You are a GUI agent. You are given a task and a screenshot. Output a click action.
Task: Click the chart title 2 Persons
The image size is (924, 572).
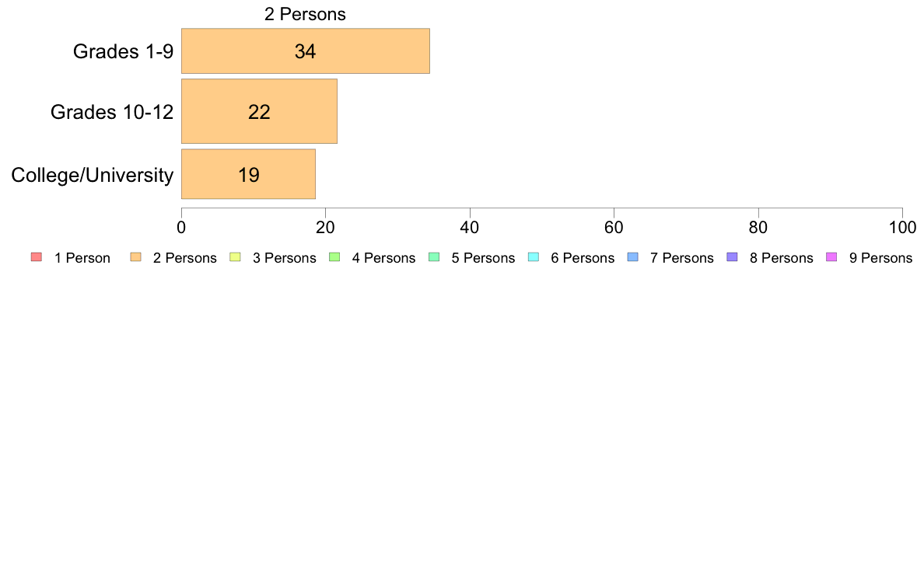[305, 14]
